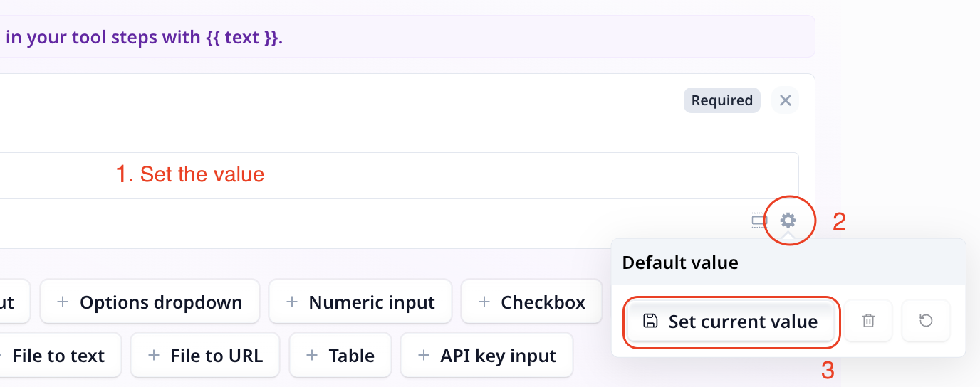Image resolution: width=980 pixels, height=387 pixels.
Task: Add an API key input
Action: [x=486, y=356]
